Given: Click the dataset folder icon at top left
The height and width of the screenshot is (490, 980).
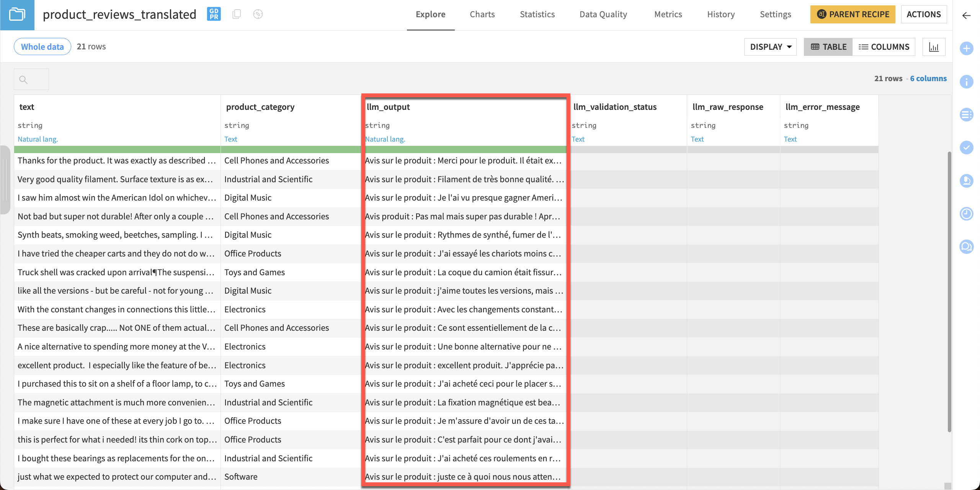Looking at the screenshot, I should 17,15.
